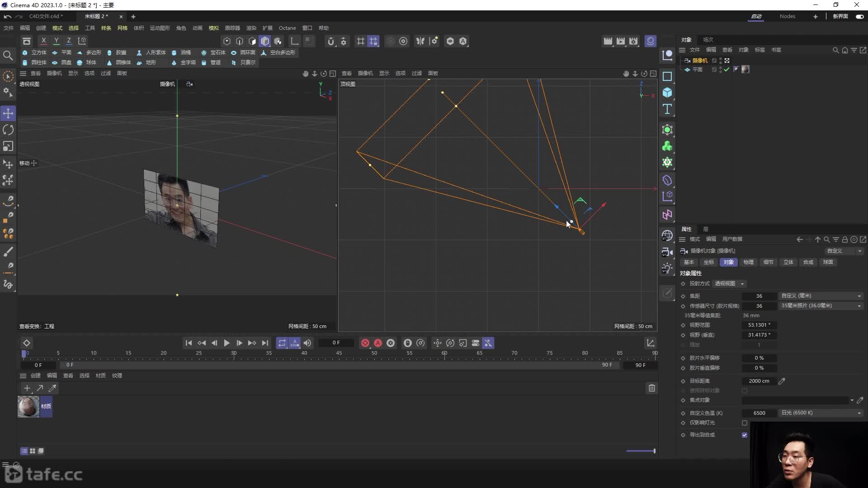The image size is (868, 488).
Task: Select the Move tool in left toolbar
Action: coord(8,113)
